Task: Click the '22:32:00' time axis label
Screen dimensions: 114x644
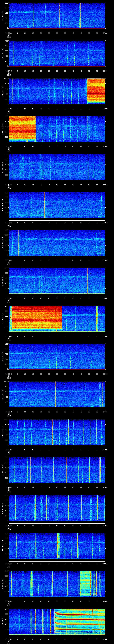Action: point(9,260)
